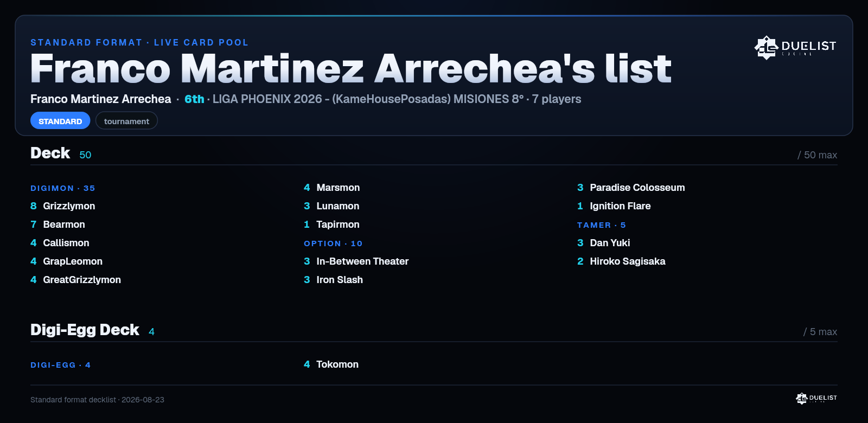Open Tokomon in Digi-Egg Deck
868x423 pixels.
(x=331, y=364)
